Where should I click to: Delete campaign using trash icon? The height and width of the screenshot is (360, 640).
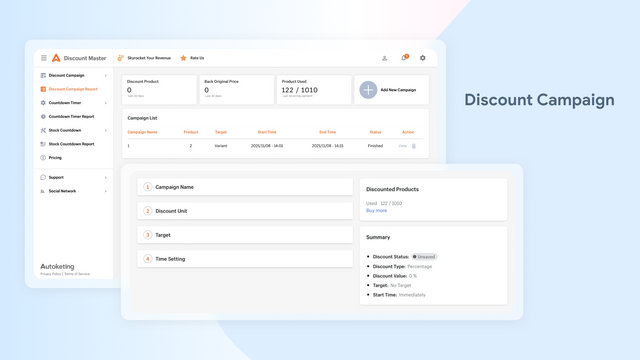pyautogui.click(x=413, y=146)
